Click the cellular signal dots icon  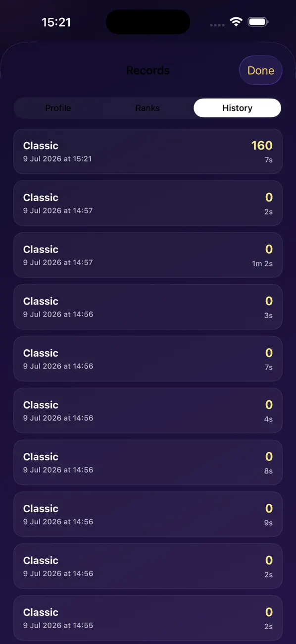pos(217,25)
